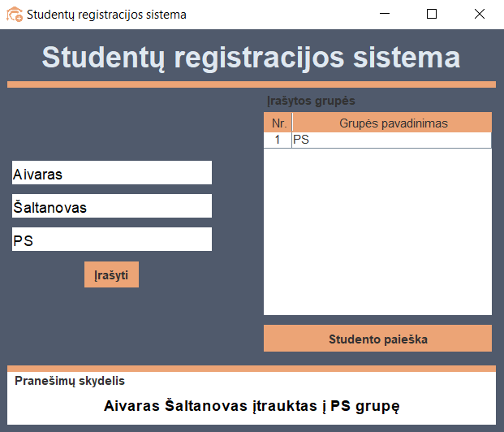
Task: Click the app icon in title bar
Action: click(x=15, y=15)
